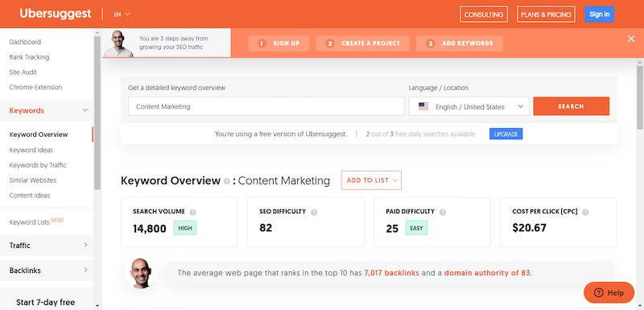Open the EN language dropdown
The image size is (644, 310).
(122, 14)
